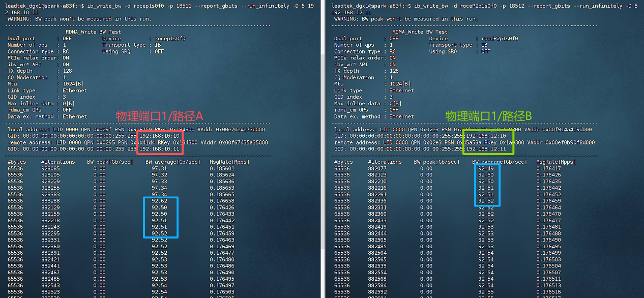This screenshot has width=644, height=298.
Task: Click iterations value 882391
Action: click(x=50, y=253)
